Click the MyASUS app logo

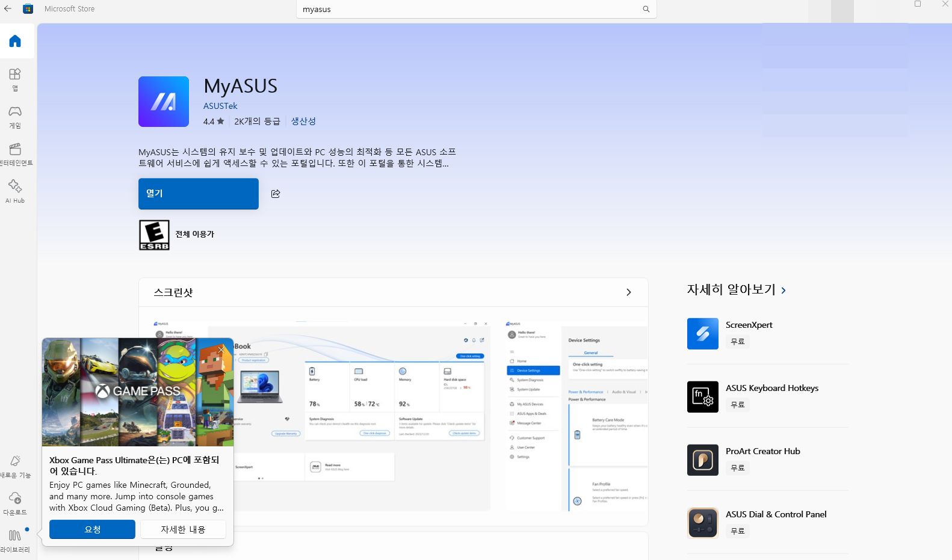point(164,102)
